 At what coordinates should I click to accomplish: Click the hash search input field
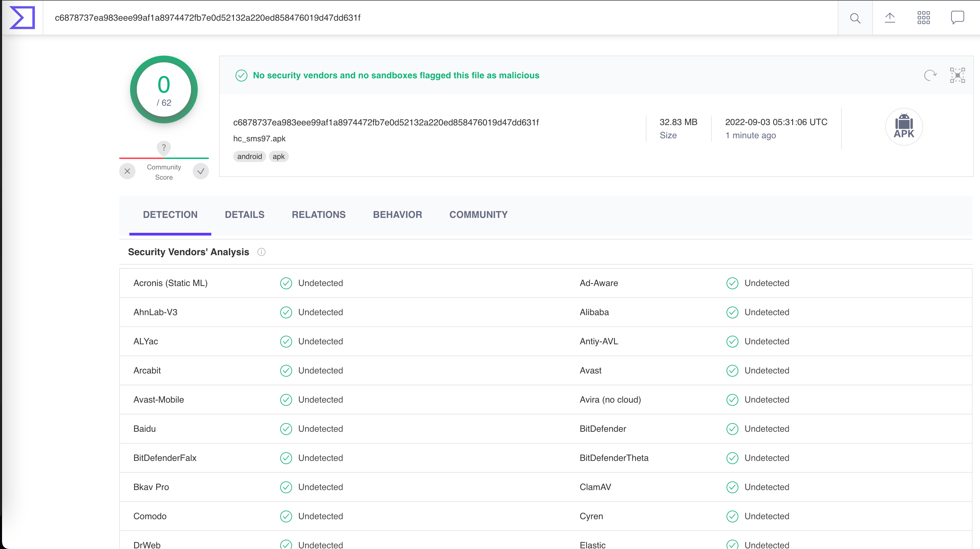(440, 18)
